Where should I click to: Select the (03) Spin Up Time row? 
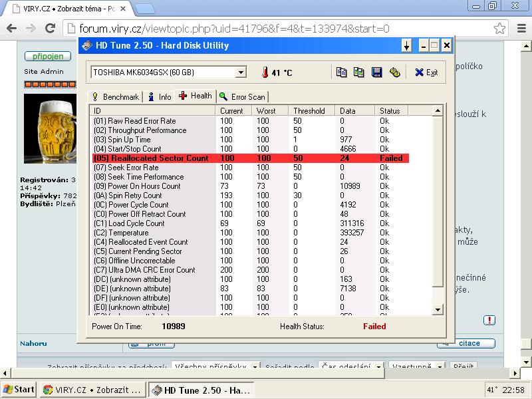(x=251, y=140)
